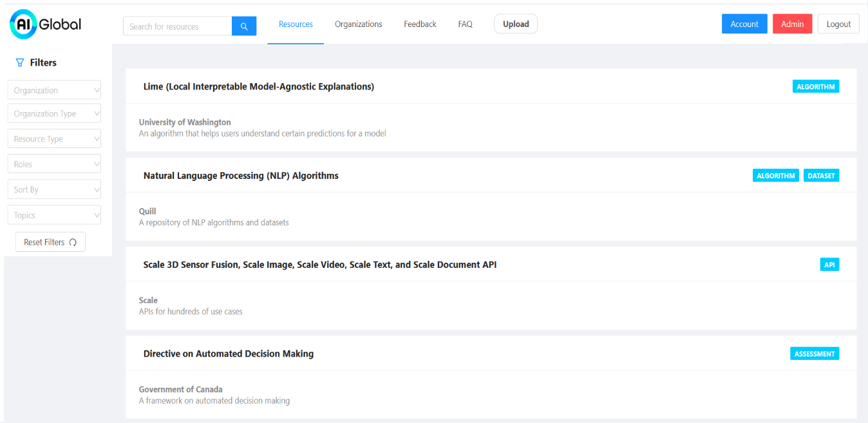The width and height of the screenshot is (868, 423).
Task: Click inside the resource search field
Action: [x=177, y=26]
